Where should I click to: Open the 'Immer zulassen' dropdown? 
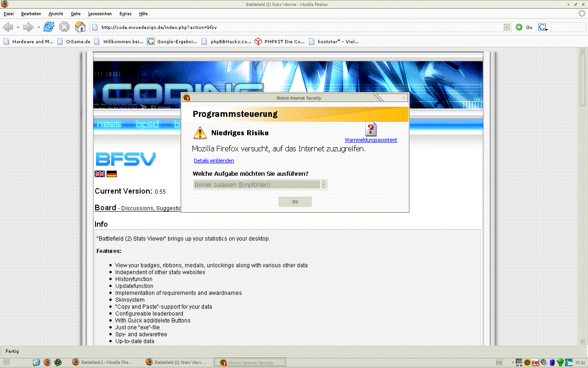click(x=323, y=184)
